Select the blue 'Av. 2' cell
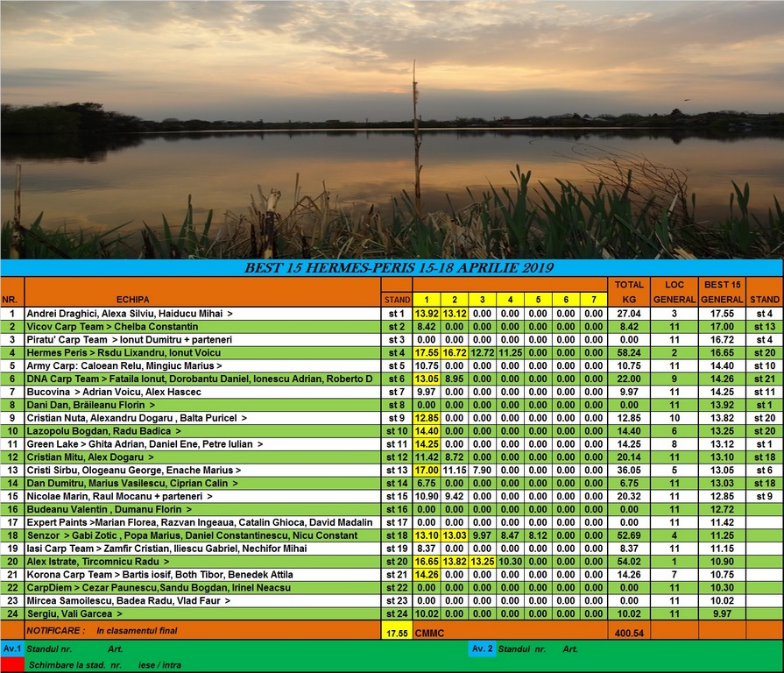 coord(482,648)
